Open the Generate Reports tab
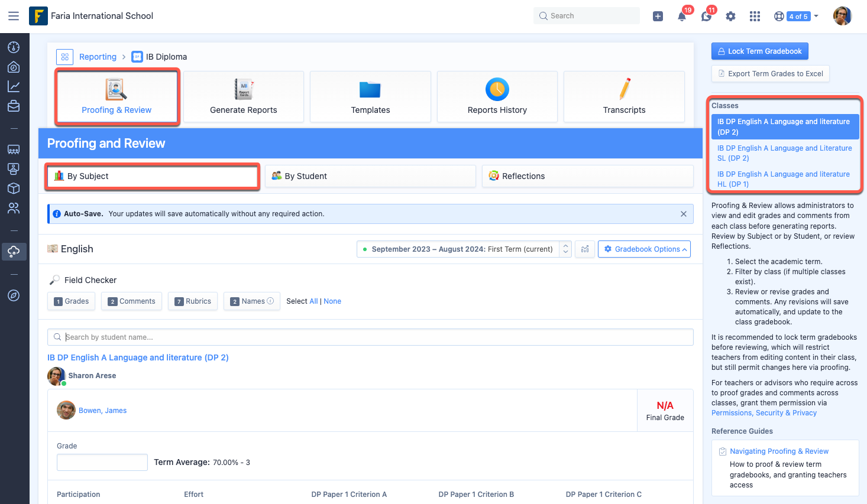The height and width of the screenshot is (504, 867). tap(244, 97)
